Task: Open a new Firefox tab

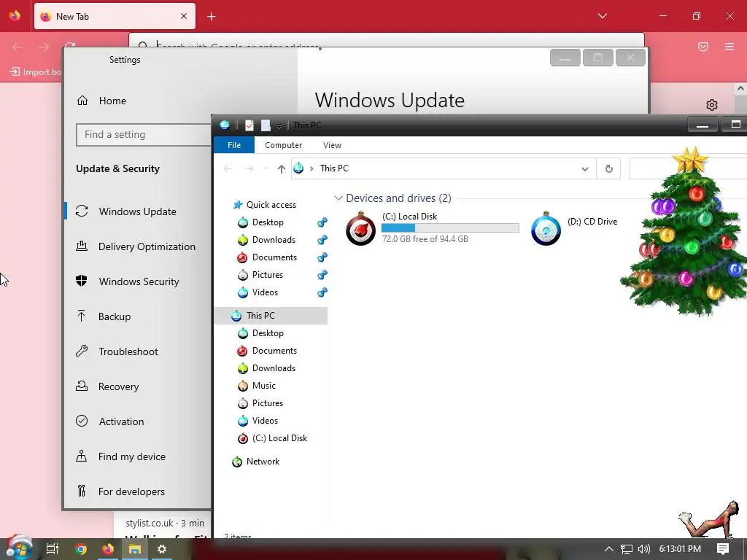Action: pyautogui.click(x=212, y=17)
